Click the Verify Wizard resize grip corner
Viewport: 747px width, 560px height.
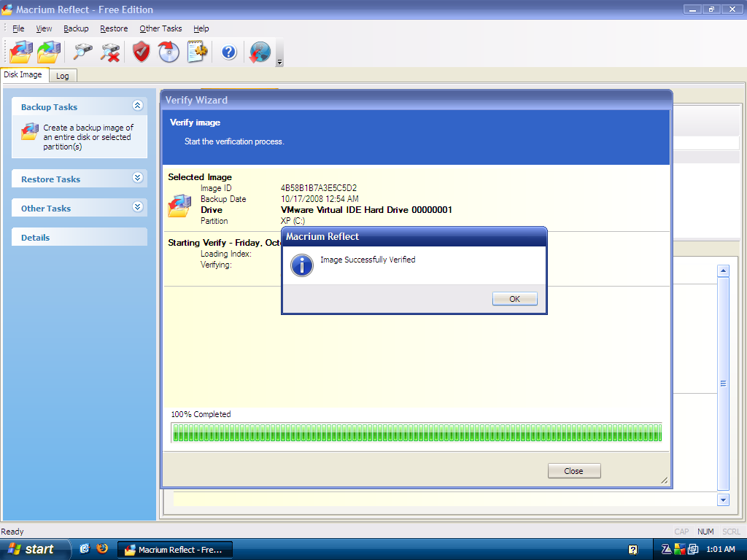pyautogui.click(x=665, y=481)
